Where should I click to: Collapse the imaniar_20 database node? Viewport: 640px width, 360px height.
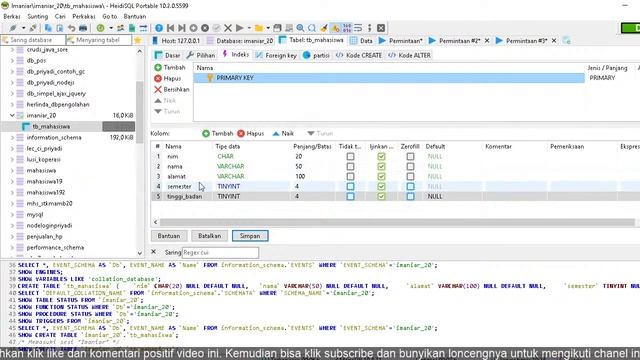click(12, 116)
